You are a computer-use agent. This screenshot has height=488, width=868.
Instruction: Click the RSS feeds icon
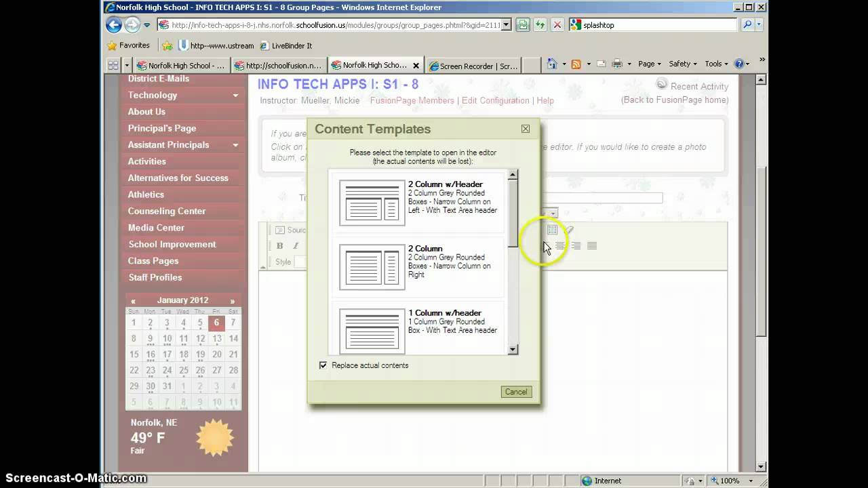click(576, 64)
